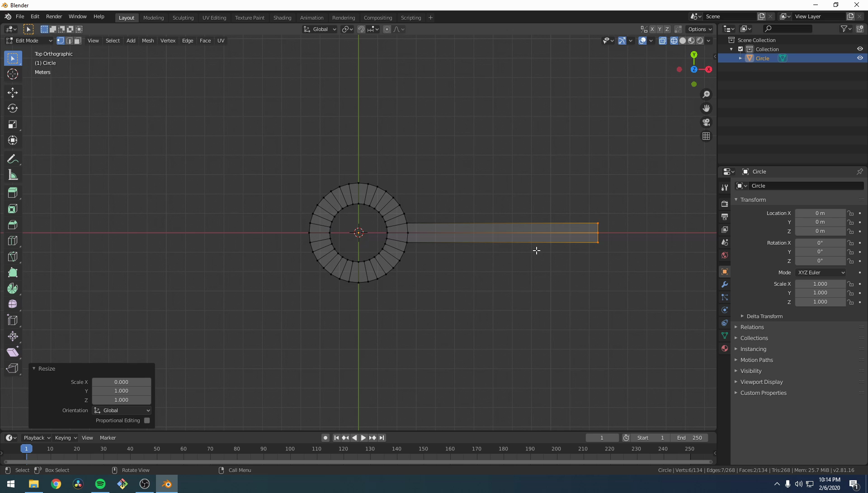Screen dimensions: 868x493
Task: Open the XYZ Euler rotation mode dropdown
Action: 821,272
